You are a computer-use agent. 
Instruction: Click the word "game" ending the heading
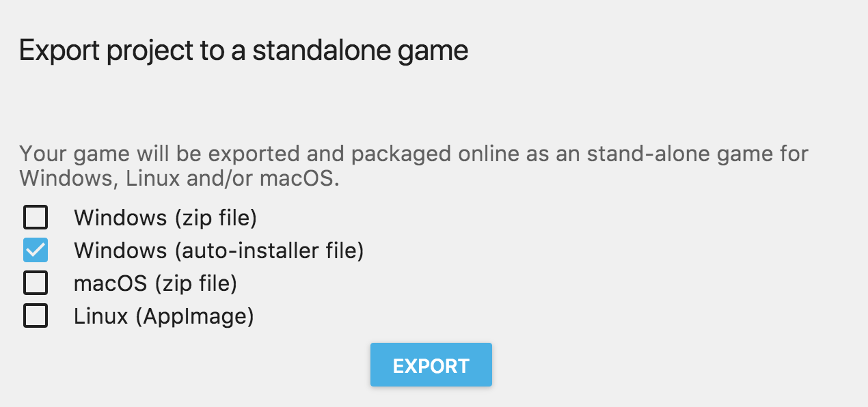437,53
